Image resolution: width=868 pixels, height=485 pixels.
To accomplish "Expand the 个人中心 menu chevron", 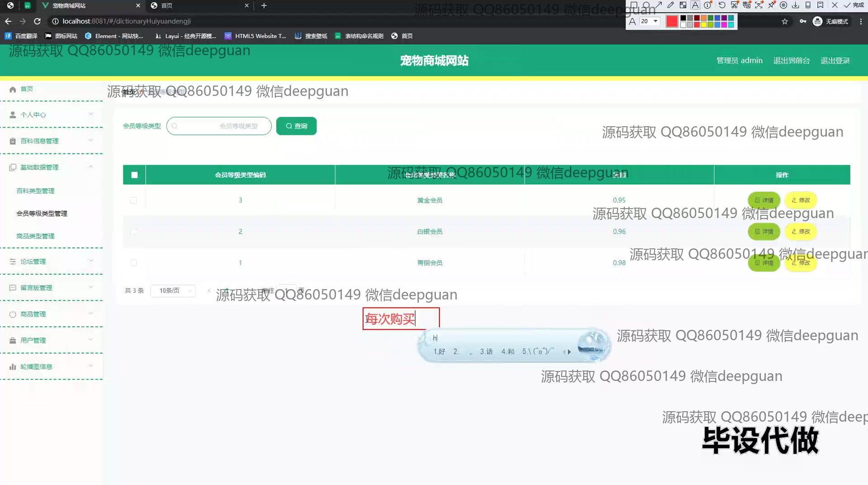I will coord(91,114).
